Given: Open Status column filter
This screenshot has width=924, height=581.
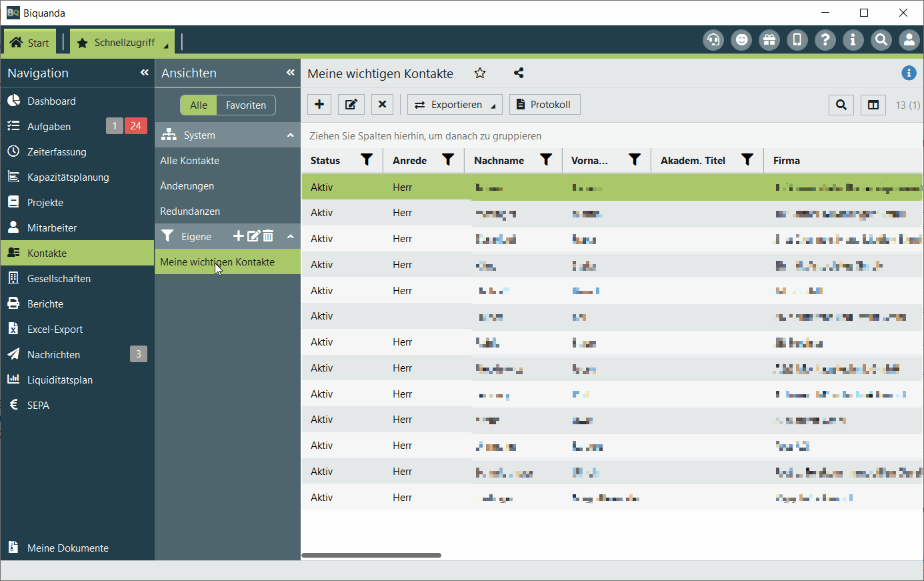Looking at the screenshot, I should point(367,160).
